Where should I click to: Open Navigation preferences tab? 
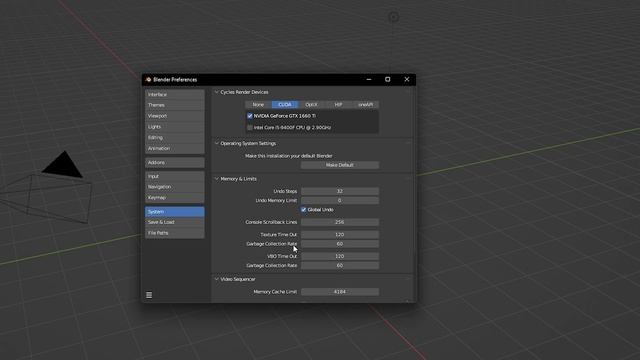pyautogui.click(x=175, y=187)
